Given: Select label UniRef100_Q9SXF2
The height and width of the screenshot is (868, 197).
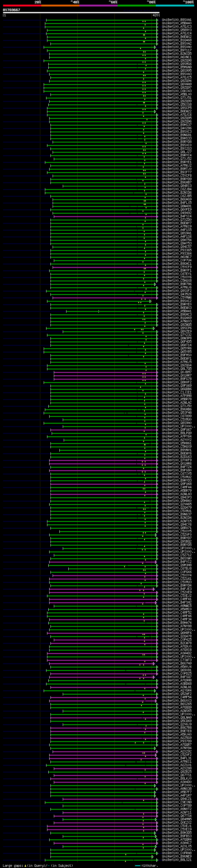Looking at the screenshot, I should (176, 291).
